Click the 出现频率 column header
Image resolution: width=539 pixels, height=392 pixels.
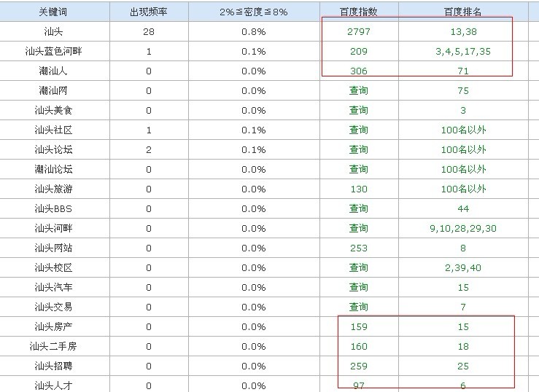click(x=149, y=12)
